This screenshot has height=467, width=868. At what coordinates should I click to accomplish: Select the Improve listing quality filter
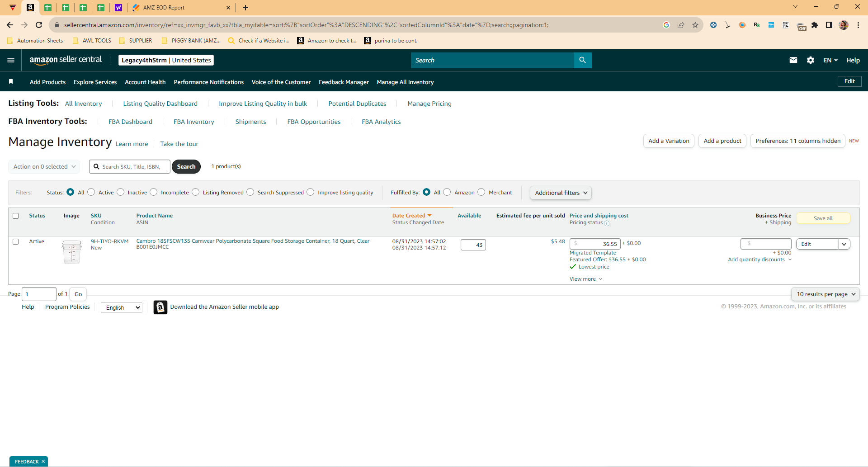311,192
